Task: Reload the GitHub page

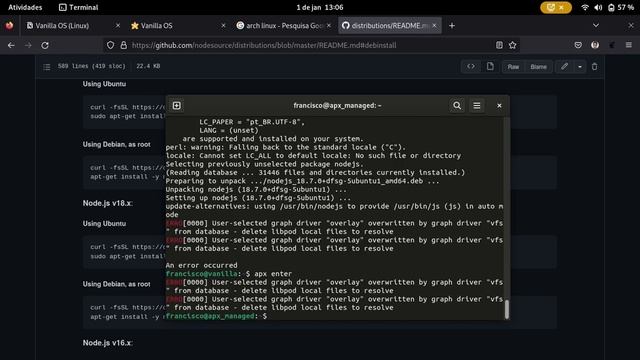Action: point(45,45)
